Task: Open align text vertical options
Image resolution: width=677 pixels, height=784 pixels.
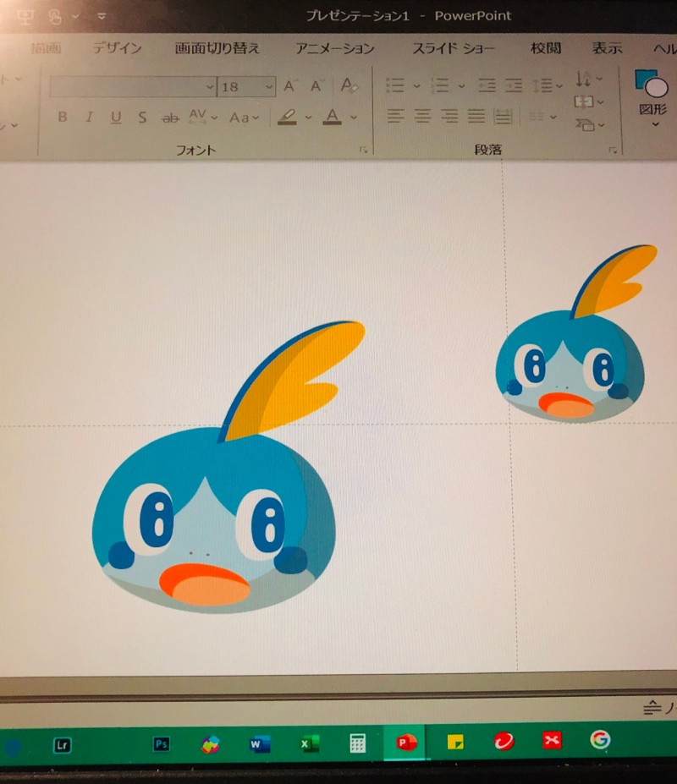Action: pyautogui.click(x=589, y=102)
